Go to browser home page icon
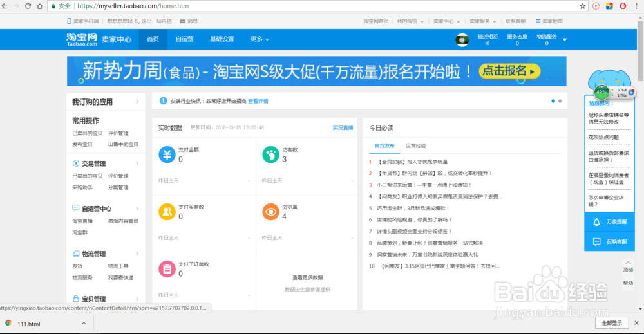The width and height of the screenshot is (644, 334). click(x=40, y=6)
